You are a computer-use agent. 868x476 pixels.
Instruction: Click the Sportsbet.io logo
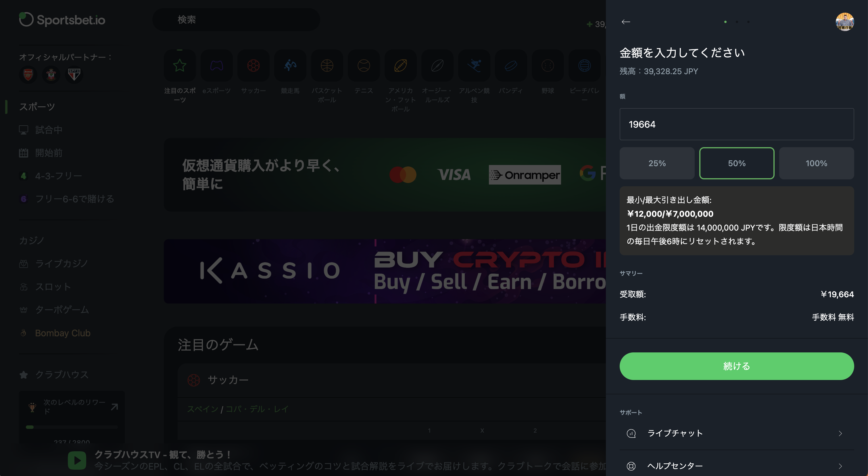pyautogui.click(x=62, y=20)
